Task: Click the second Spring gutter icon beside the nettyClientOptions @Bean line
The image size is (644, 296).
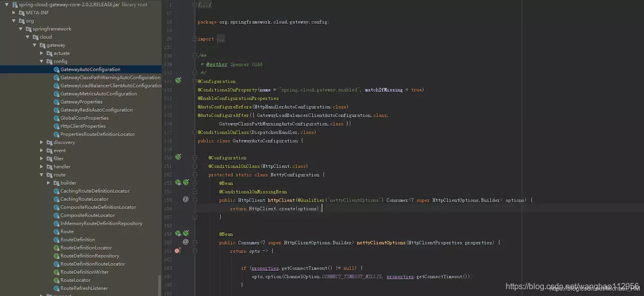Action: (186, 234)
